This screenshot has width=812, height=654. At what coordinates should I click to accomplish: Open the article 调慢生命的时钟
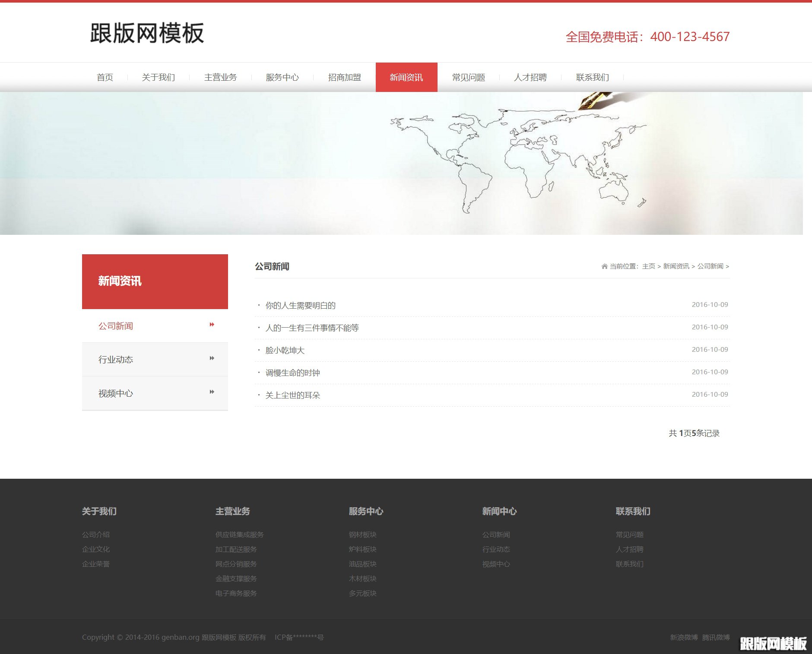tap(292, 373)
